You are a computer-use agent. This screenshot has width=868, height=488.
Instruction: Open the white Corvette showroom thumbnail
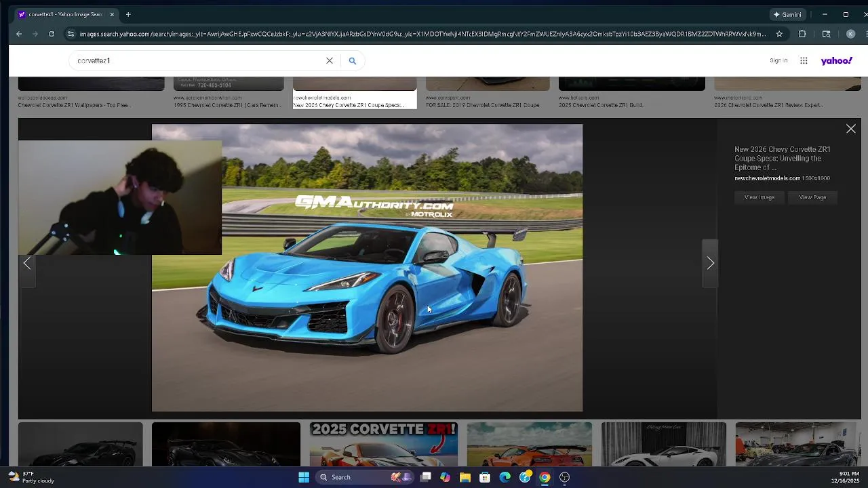coord(663,444)
